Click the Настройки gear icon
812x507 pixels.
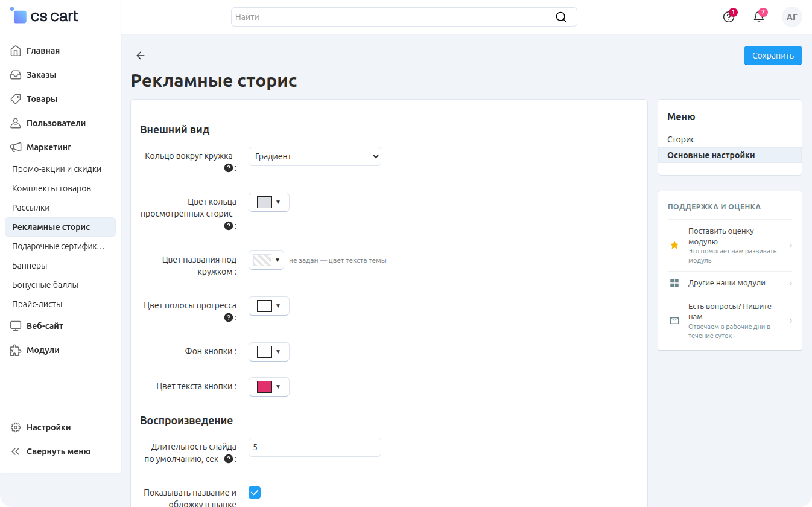click(16, 427)
